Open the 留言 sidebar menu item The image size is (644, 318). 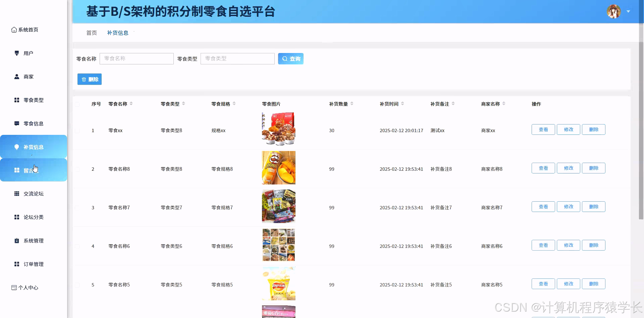coord(34,170)
